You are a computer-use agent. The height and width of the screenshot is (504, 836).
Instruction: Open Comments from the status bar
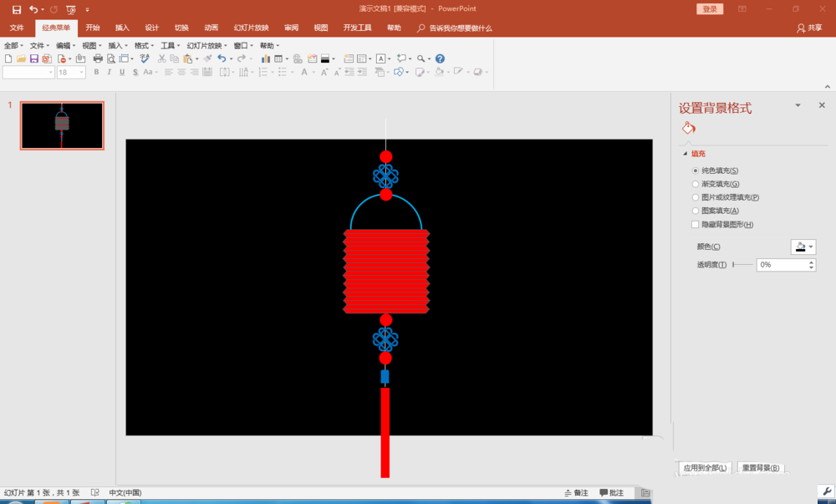click(x=611, y=493)
